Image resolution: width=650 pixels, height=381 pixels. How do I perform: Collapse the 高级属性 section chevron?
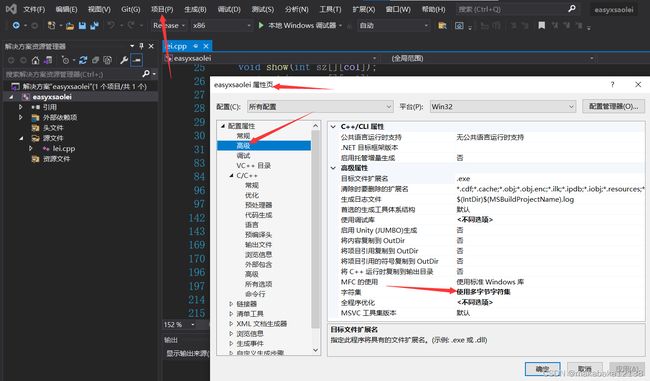click(333, 168)
